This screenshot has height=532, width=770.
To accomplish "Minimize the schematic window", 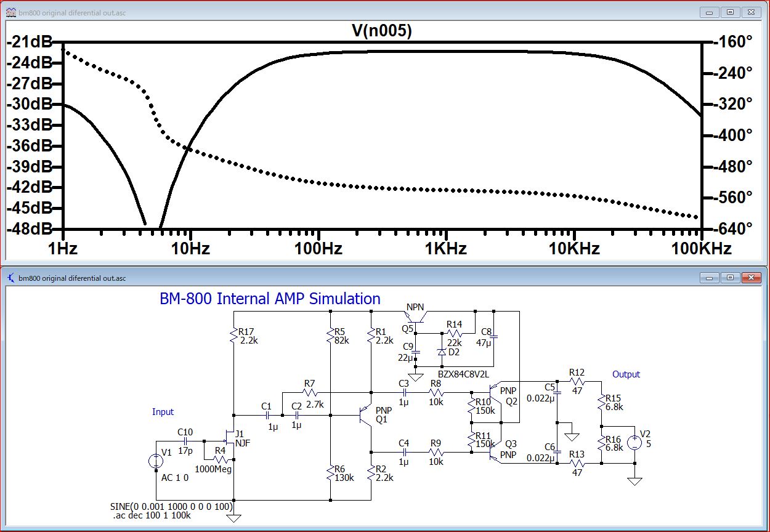I will pyautogui.click(x=710, y=278).
